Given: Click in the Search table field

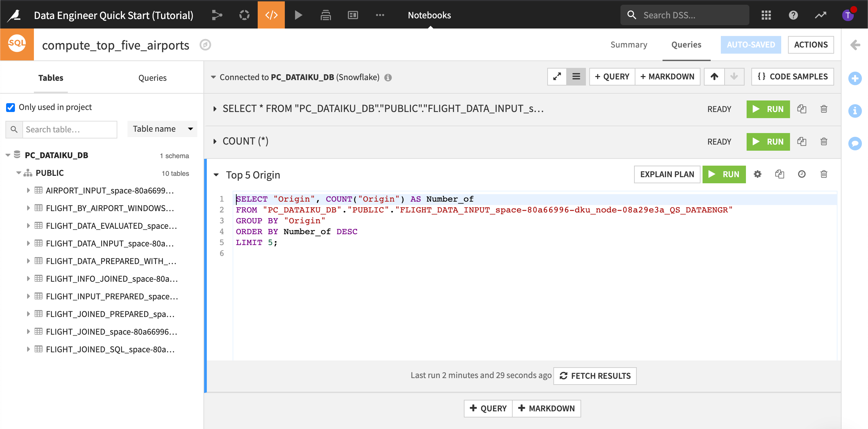Looking at the screenshot, I should click(x=70, y=129).
